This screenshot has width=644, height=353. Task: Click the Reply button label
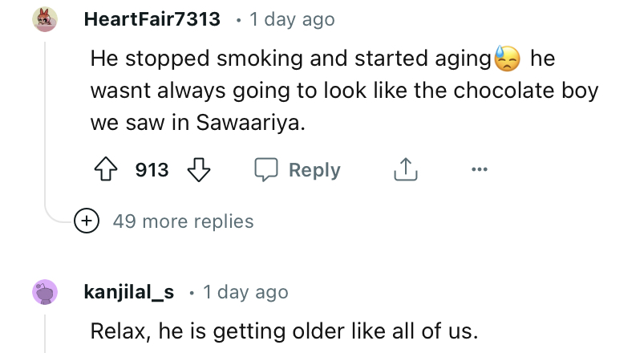click(x=314, y=170)
